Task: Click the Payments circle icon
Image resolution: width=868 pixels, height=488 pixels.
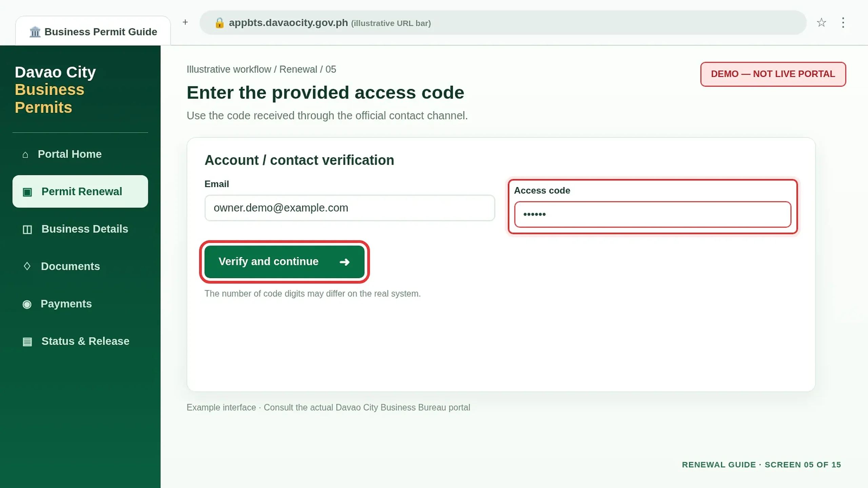Action: [27, 304]
